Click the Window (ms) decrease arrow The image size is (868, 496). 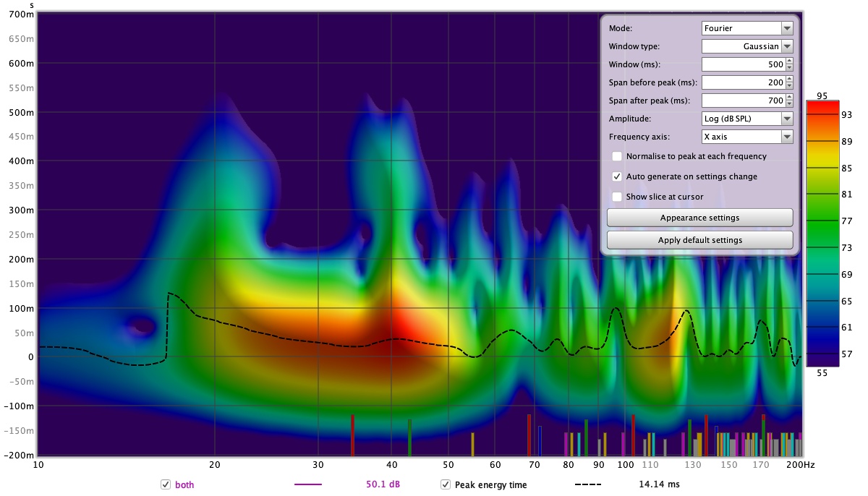pyautogui.click(x=789, y=68)
